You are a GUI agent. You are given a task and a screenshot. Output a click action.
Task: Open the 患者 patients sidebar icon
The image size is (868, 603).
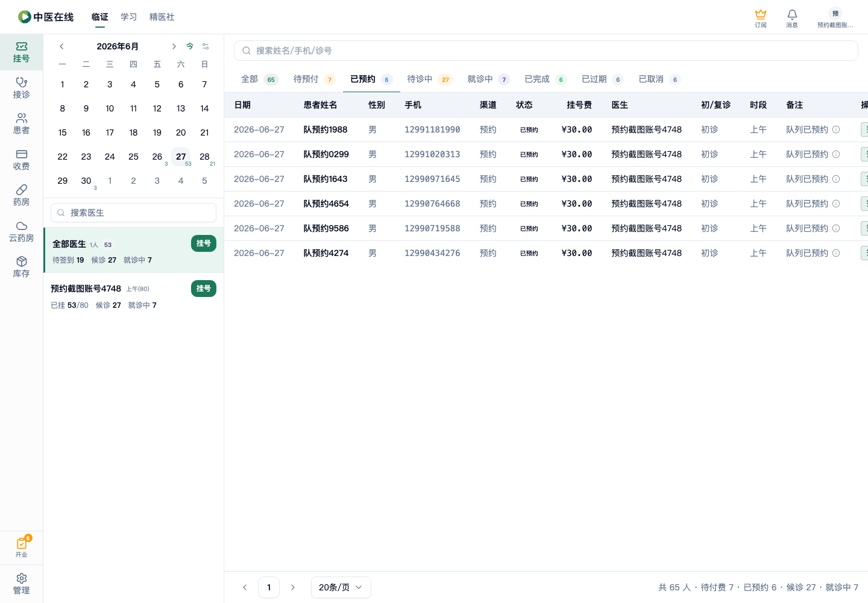coord(21,124)
